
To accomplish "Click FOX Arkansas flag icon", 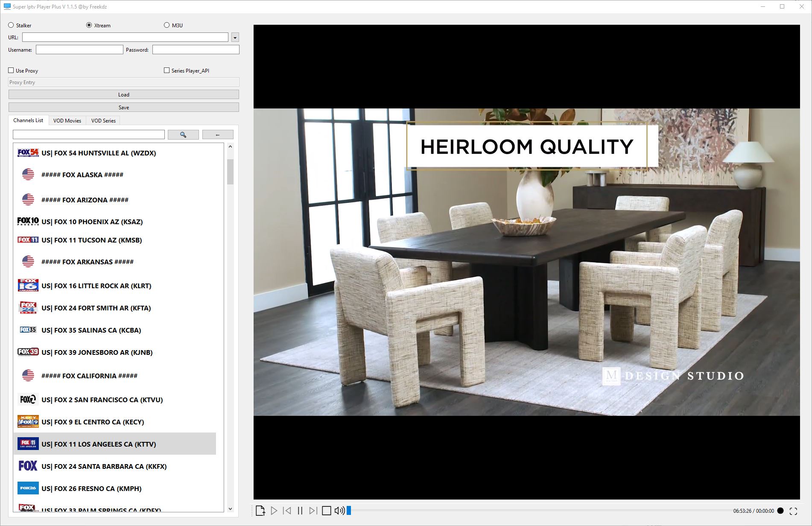I will tap(28, 261).
